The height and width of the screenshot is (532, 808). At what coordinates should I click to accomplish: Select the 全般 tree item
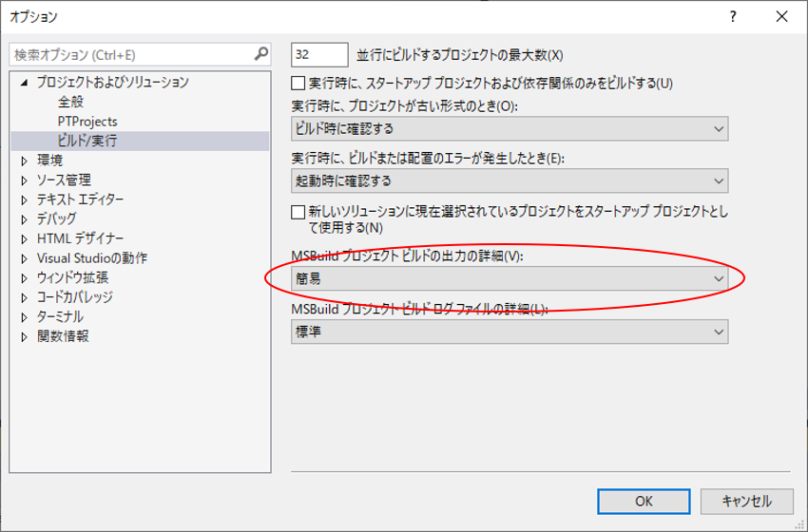(70, 103)
